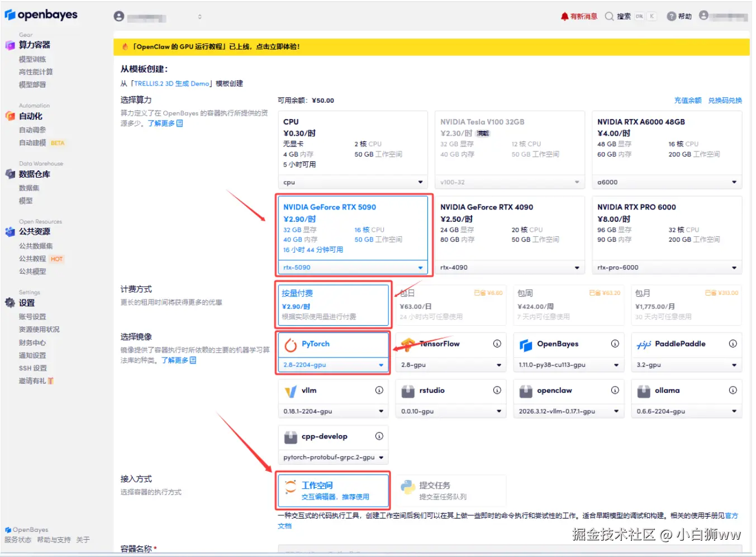
Task: Click the user avatar icon in header
Action: (x=118, y=17)
